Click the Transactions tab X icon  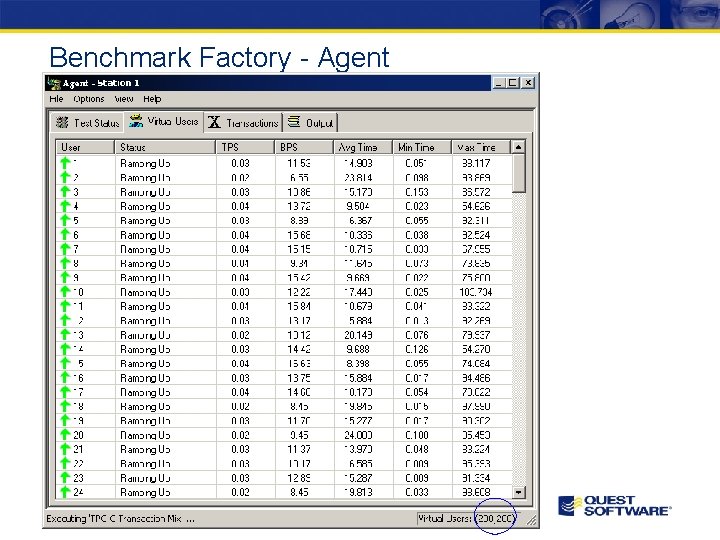pyautogui.click(x=214, y=122)
